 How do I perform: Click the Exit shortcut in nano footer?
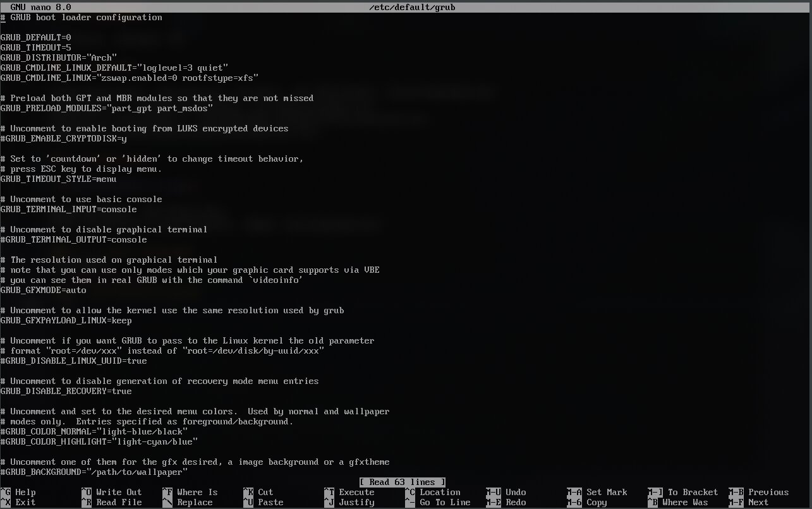click(x=25, y=502)
